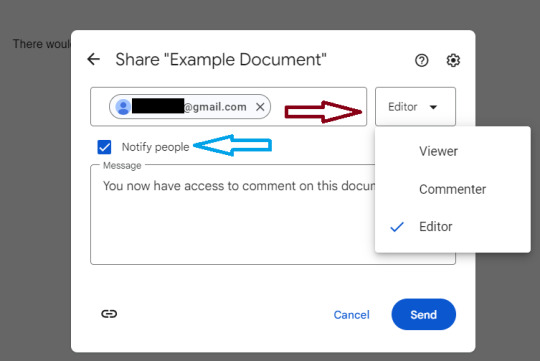Go back using the arrow in the Share dialog
Screen dimensions: 540x361
tap(93, 59)
